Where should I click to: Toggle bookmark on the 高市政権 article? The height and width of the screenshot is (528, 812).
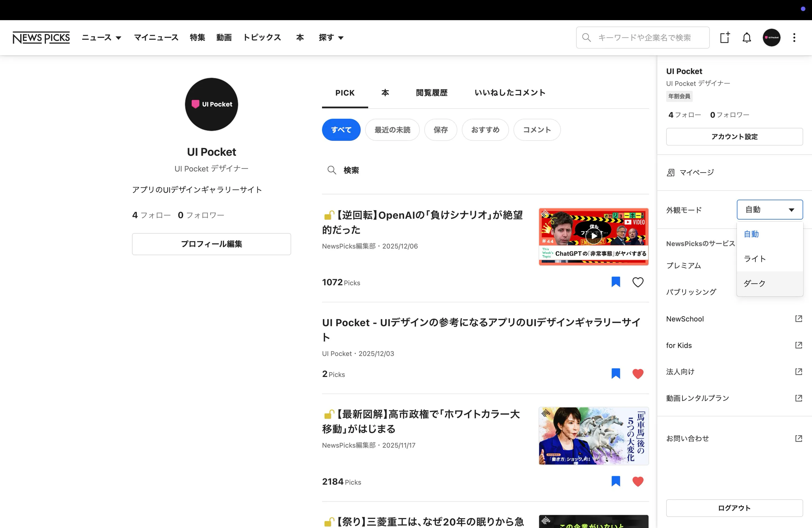point(615,481)
